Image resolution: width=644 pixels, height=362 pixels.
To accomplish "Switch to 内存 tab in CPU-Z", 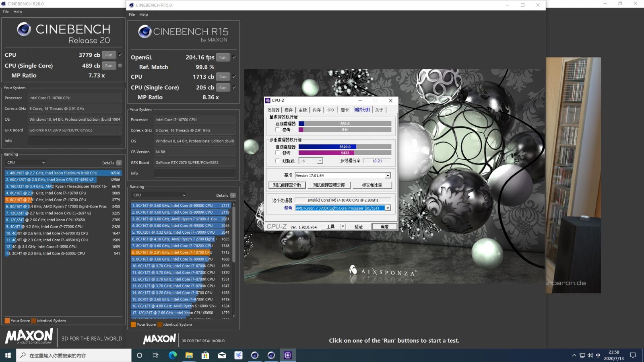I will coord(317,110).
